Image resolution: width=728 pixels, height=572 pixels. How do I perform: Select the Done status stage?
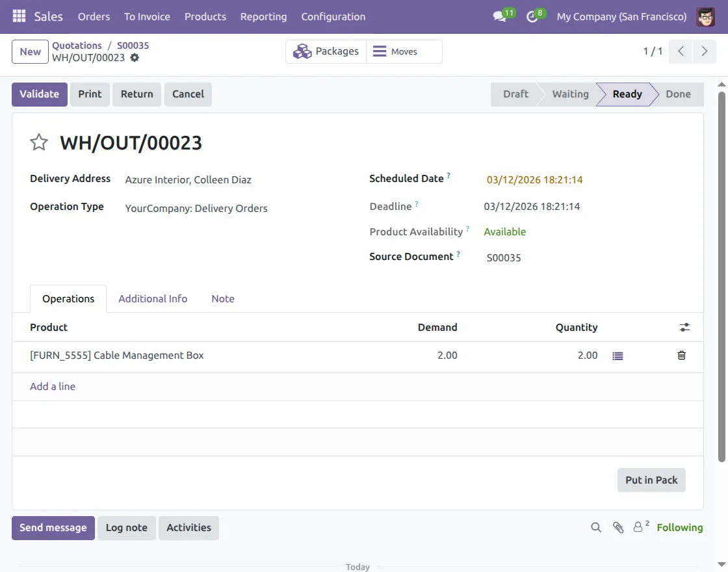(x=678, y=94)
